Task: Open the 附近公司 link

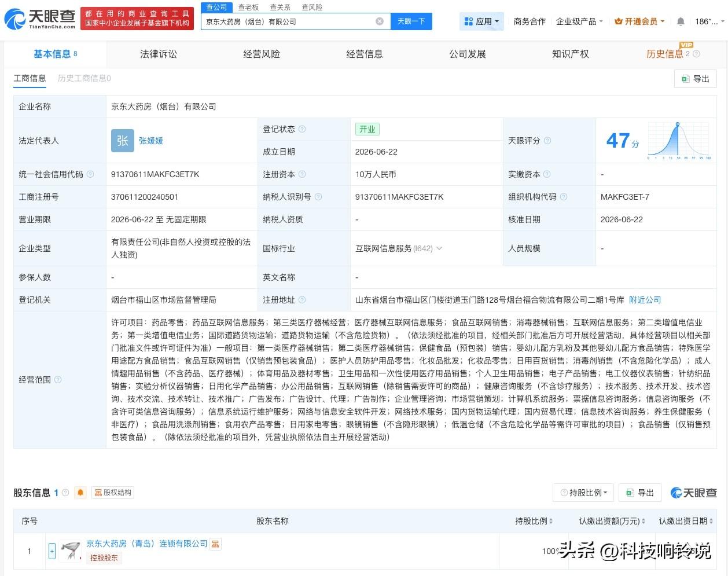Action: click(645, 300)
